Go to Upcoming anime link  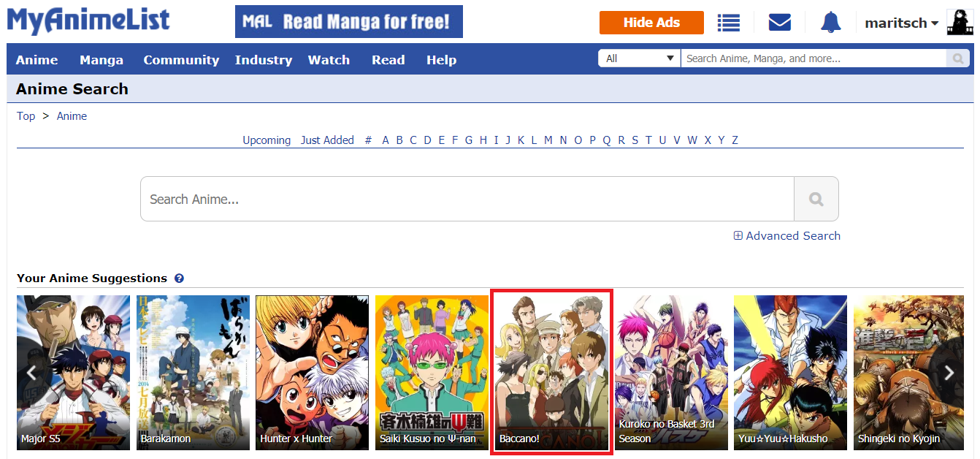[267, 140]
